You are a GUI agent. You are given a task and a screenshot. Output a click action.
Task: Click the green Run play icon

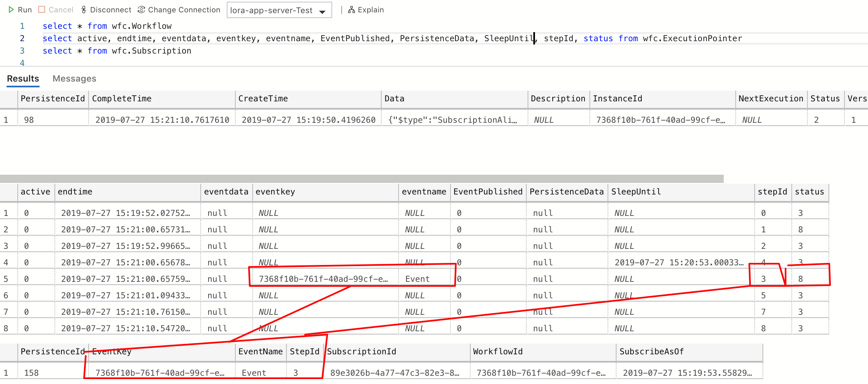(x=11, y=9)
